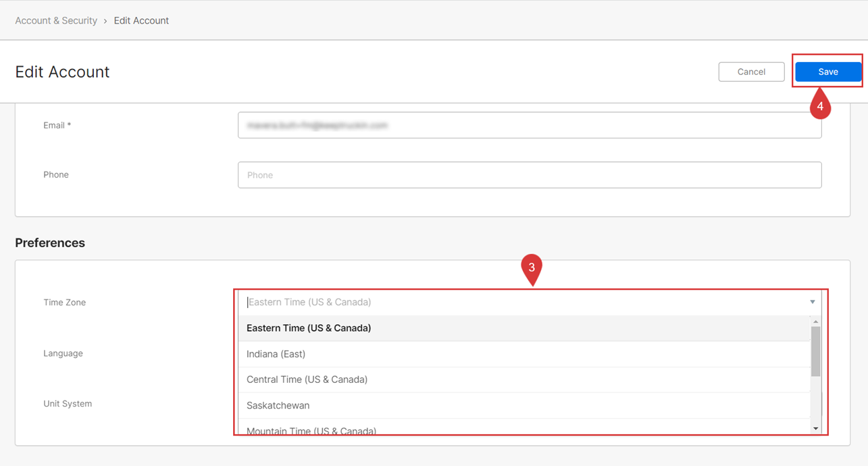Viewport: 868px width, 466px height.
Task: Select Mountain Time (US & Canada)
Action: coord(524,427)
